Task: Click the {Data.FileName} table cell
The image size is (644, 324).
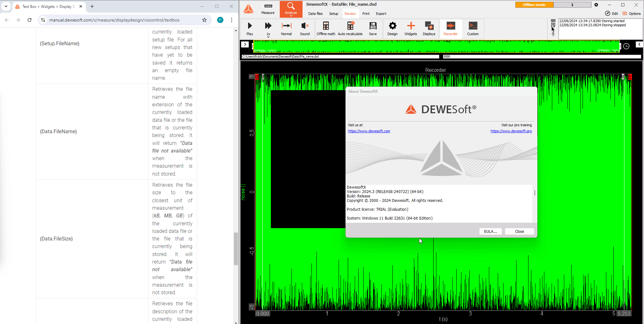Action: [92, 131]
